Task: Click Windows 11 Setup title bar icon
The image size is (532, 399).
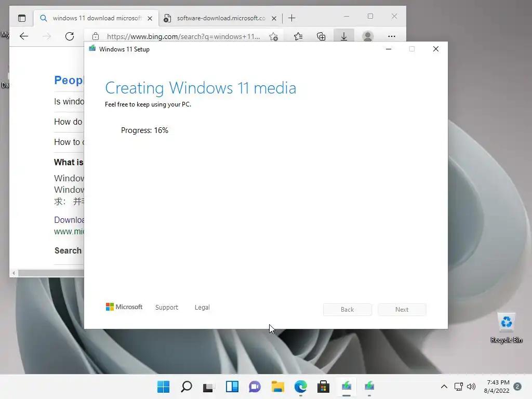Action: pos(92,49)
